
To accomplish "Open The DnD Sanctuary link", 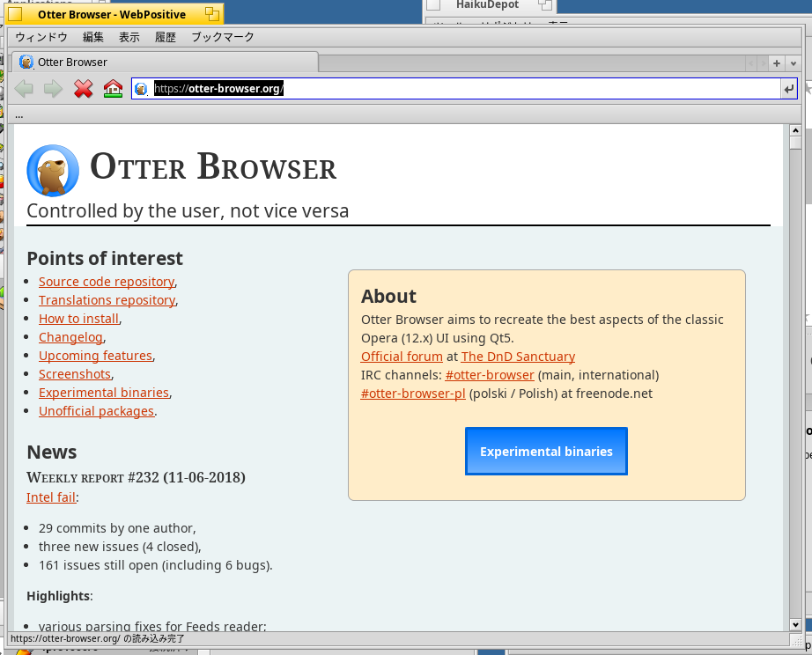I will pos(518,357).
